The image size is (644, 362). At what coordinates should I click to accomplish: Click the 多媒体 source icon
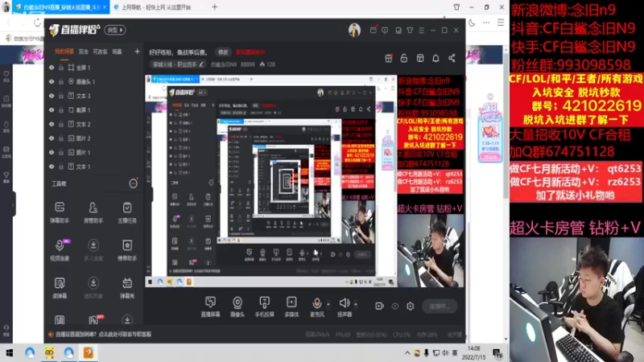(291, 302)
